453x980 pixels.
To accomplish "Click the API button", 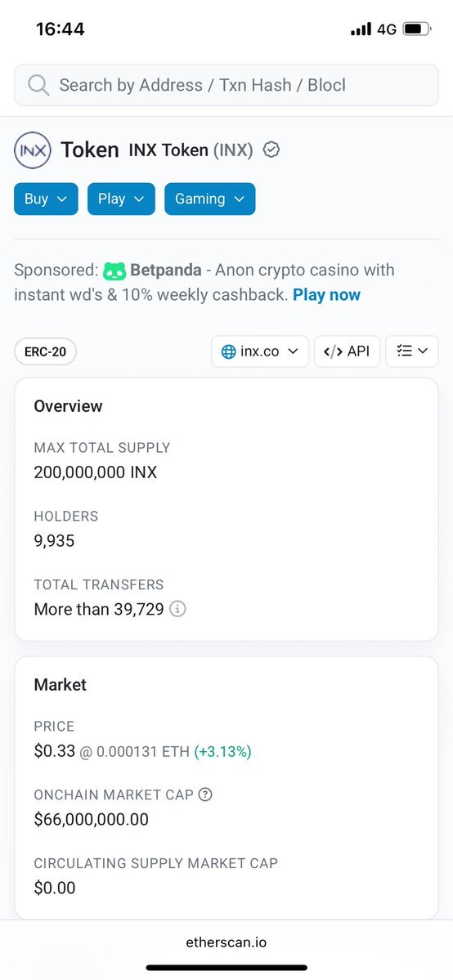I will tap(348, 351).
